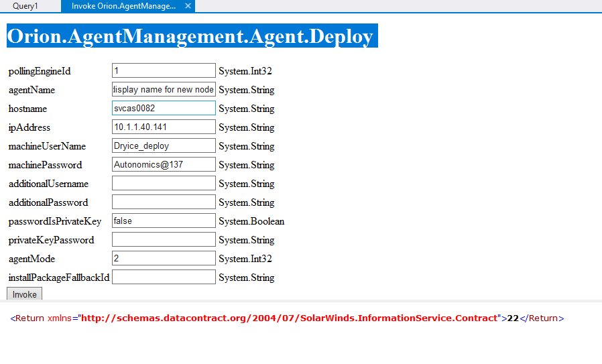Focus the installPackageFallbackId input field

pyautogui.click(x=164, y=278)
